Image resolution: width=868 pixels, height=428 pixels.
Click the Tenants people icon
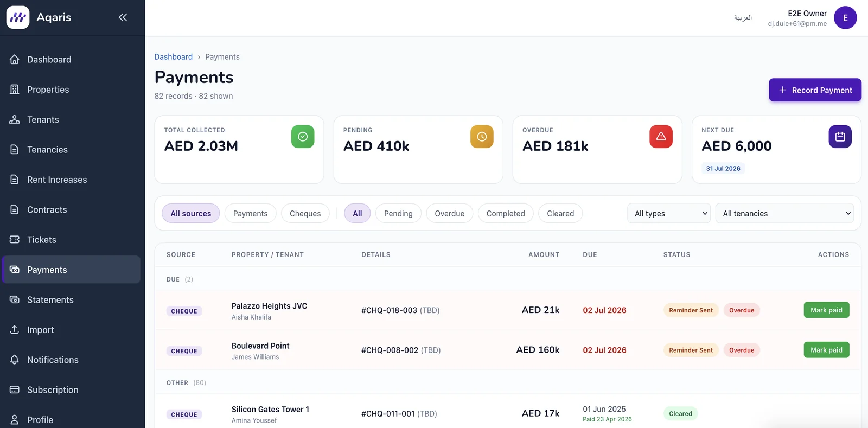point(15,119)
